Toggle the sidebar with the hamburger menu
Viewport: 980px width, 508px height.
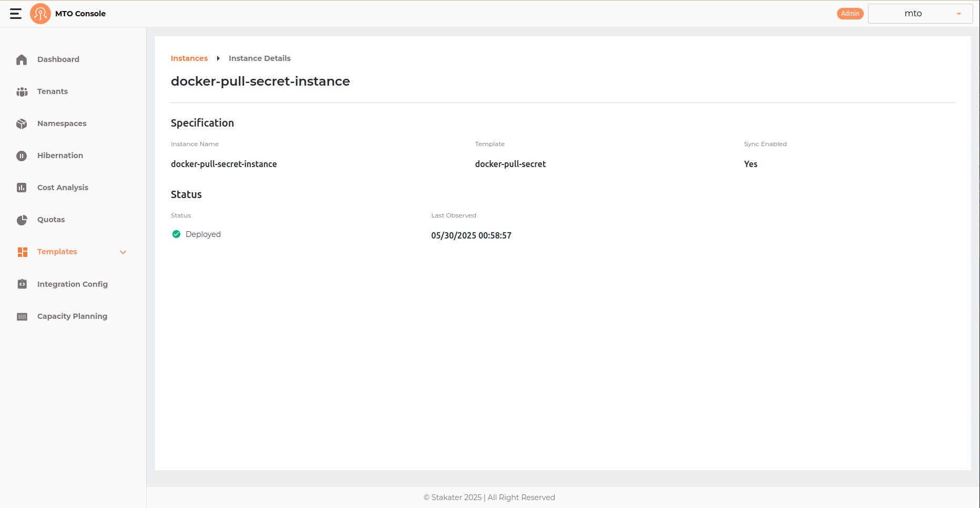(15, 13)
